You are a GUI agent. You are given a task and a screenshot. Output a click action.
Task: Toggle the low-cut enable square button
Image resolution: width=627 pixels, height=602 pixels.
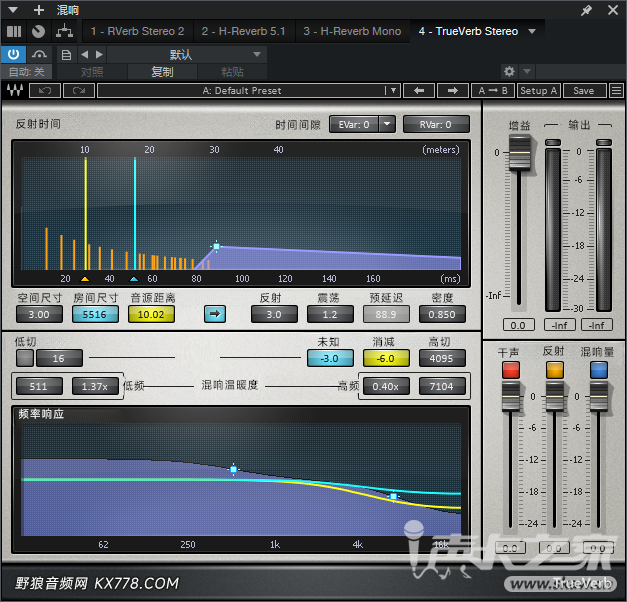pos(25,358)
